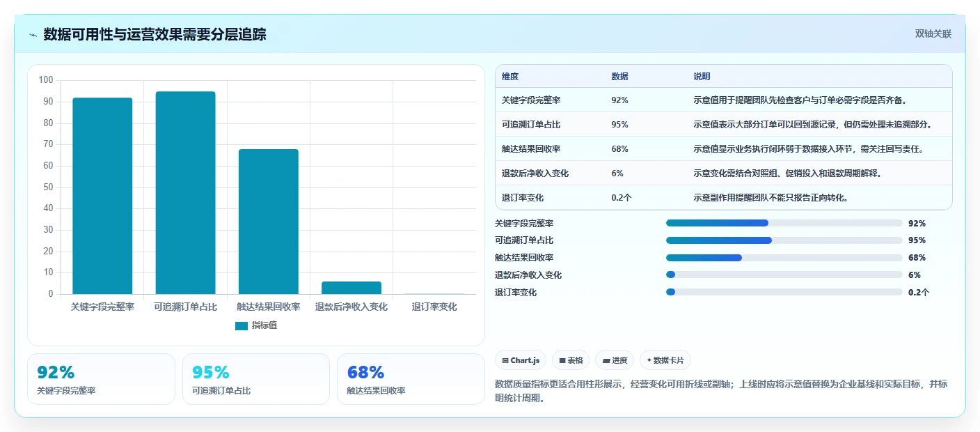The height and width of the screenshot is (432, 980).
Task: Click the 95% value beside the progress bar
Action: pos(917,240)
